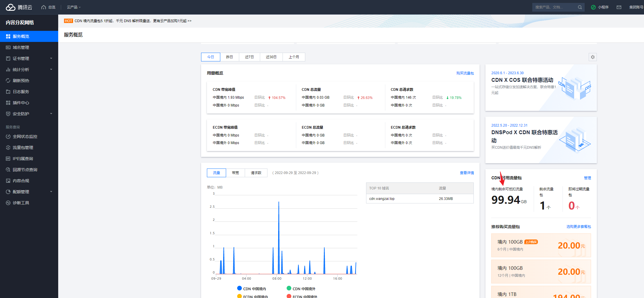Open the message envelope icon
Image resolution: width=644 pixels, height=298 pixels.
click(x=619, y=7)
